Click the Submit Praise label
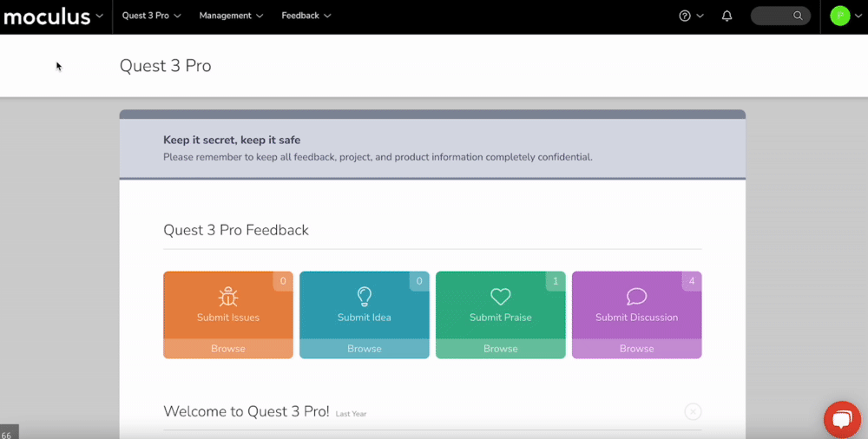 click(501, 318)
